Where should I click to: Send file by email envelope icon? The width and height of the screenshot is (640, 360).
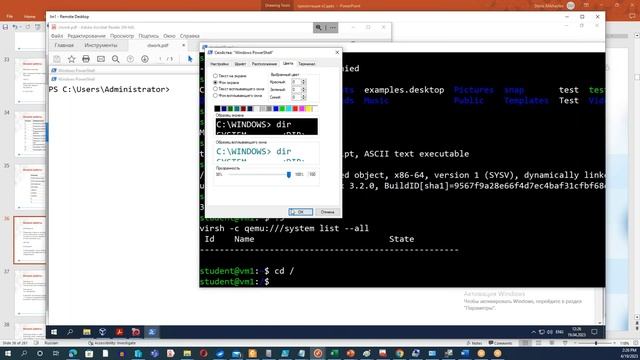tap(101, 59)
